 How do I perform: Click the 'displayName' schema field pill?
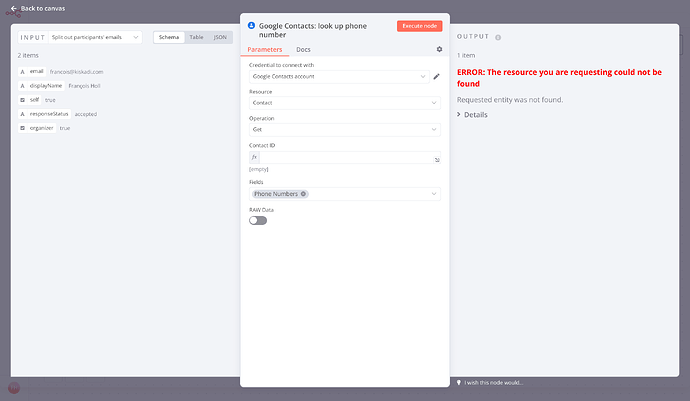coord(41,85)
